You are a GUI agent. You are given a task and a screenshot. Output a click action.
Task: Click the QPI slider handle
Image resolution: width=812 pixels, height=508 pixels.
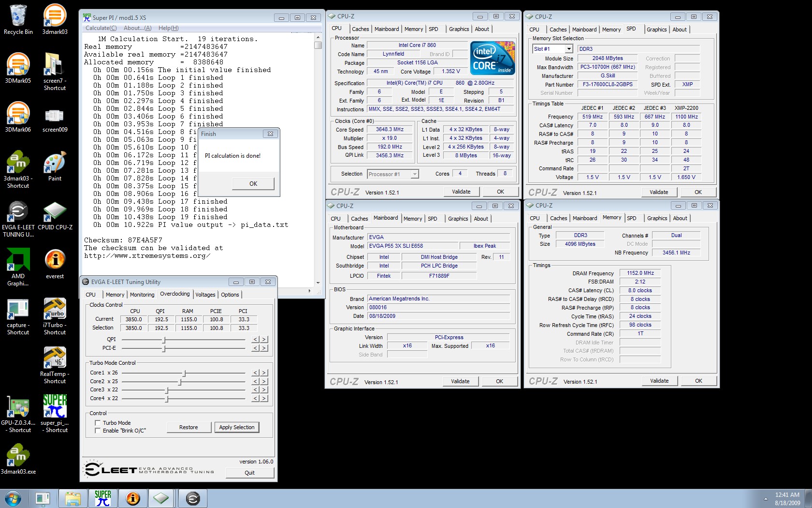(x=164, y=340)
